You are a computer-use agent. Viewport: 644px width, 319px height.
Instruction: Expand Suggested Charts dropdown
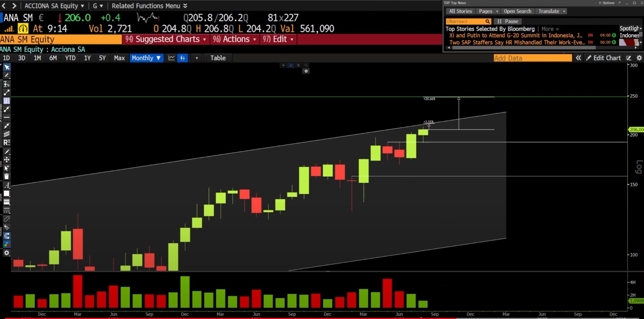[166, 39]
